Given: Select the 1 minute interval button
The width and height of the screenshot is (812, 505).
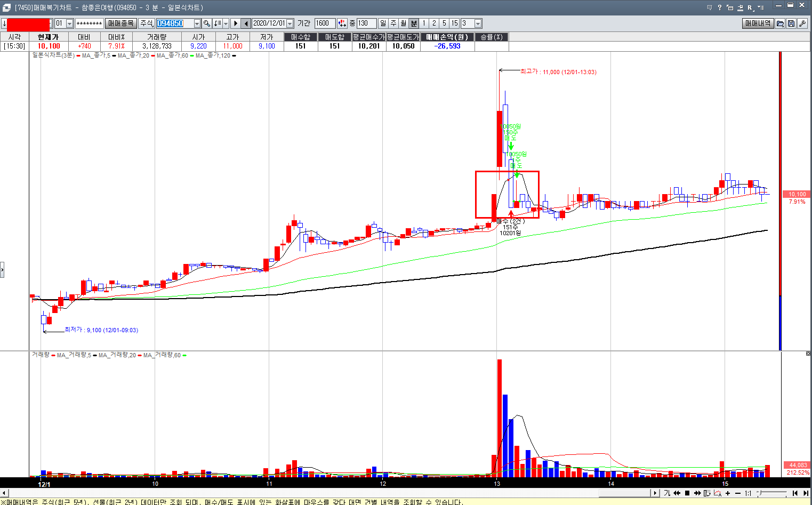Looking at the screenshot, I should pos(424,23).
